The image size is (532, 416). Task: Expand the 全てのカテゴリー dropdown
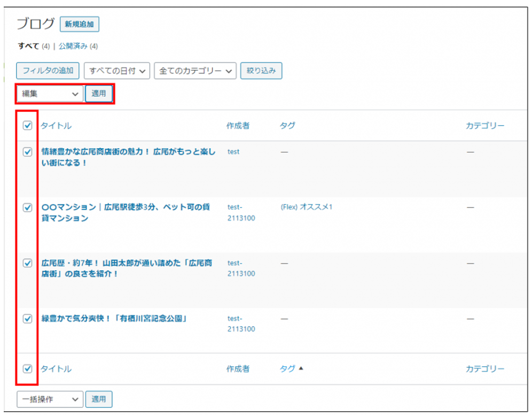(195, 71)
